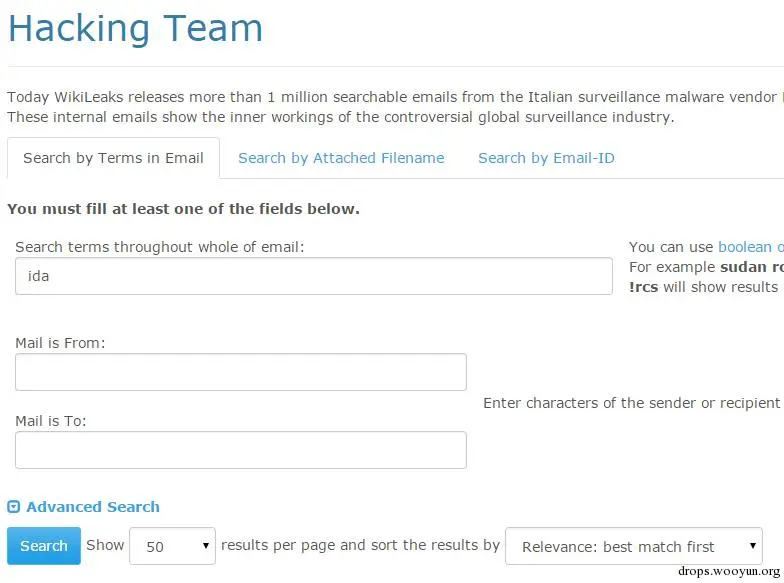Switch to Search by Terms in Email tab
784x583 pixels.
(x=113, y=158)
